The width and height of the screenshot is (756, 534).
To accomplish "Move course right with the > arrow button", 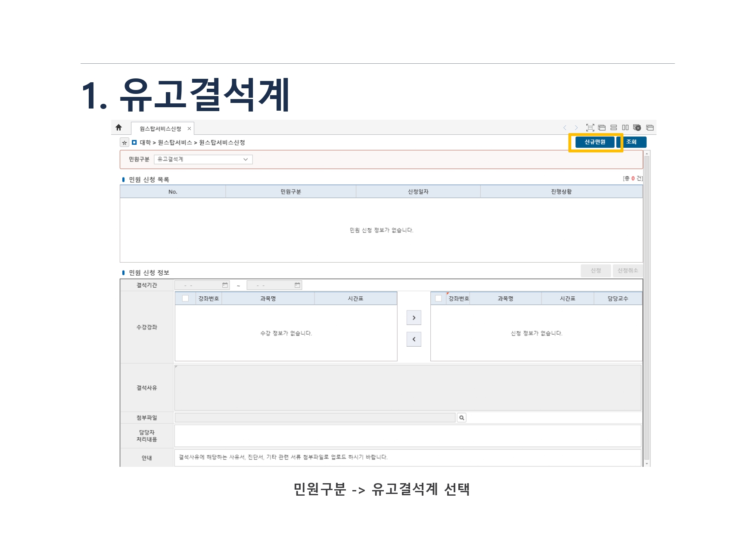I will 414,318.
